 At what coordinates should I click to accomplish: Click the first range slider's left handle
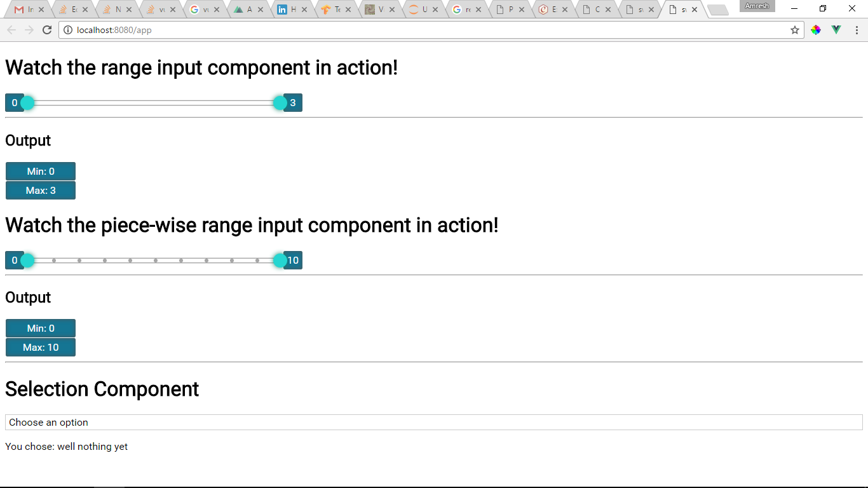click(x=27, y=103)
